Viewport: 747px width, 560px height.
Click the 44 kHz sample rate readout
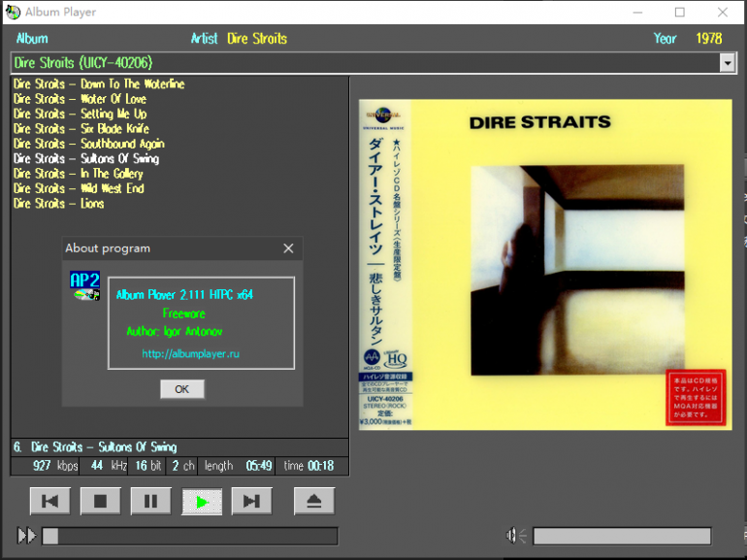pos(109,466)
